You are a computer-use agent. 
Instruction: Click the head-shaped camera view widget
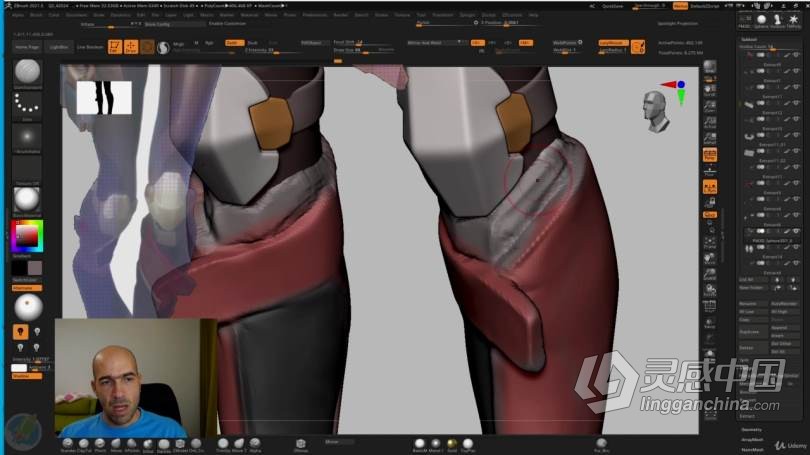[x=656, y=112]
